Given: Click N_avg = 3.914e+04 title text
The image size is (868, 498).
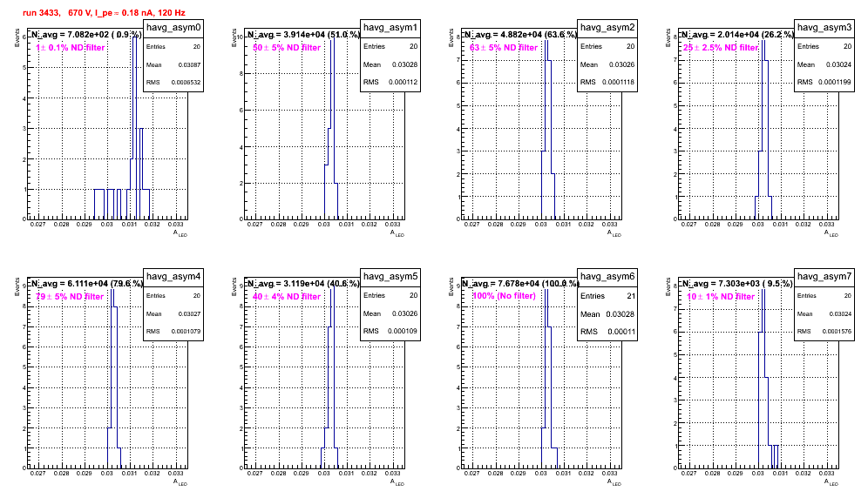Looking at the screenshot, I should [303, 34].
